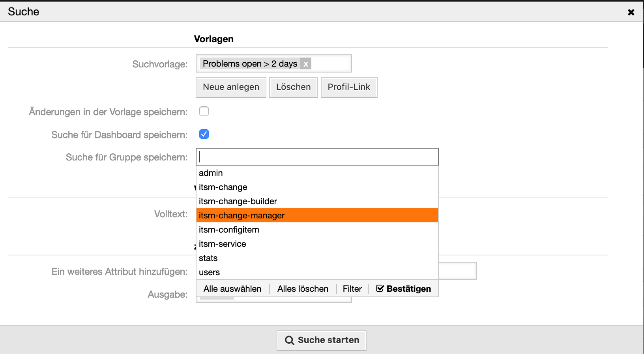The image size is (644, 354).
Task: Uncheck 'Suche für Dashboard speichern' checkbox
Action: tap(204, 134)
